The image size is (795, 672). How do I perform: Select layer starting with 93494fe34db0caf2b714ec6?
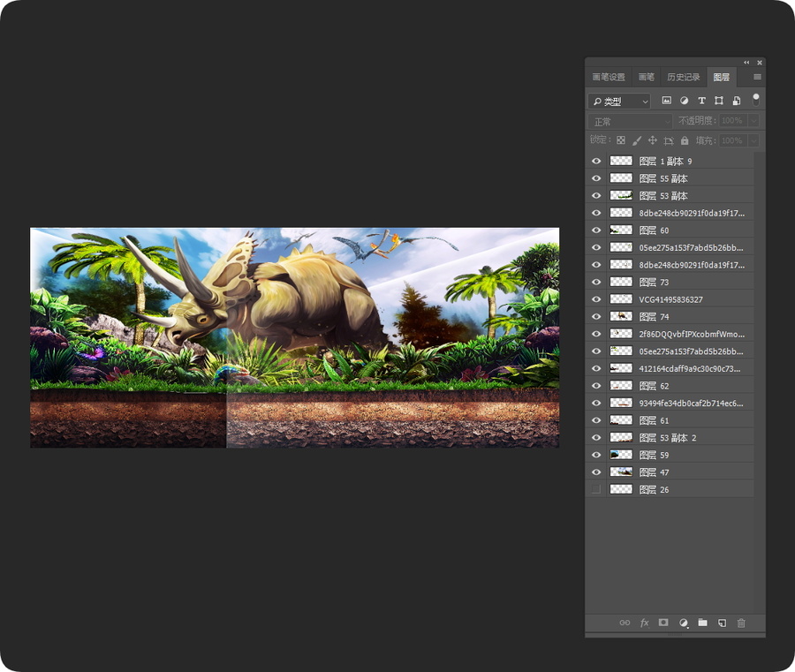pos(691,403)
